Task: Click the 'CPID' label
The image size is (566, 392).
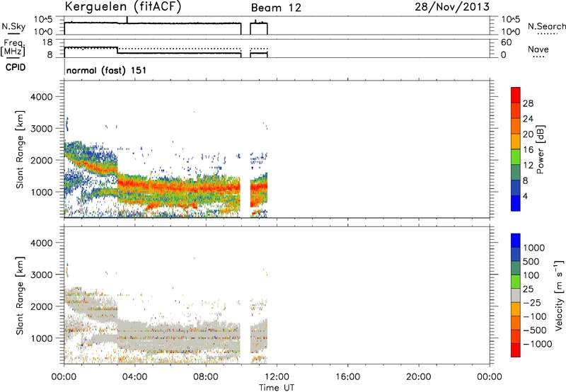Action: pos(15,67)
